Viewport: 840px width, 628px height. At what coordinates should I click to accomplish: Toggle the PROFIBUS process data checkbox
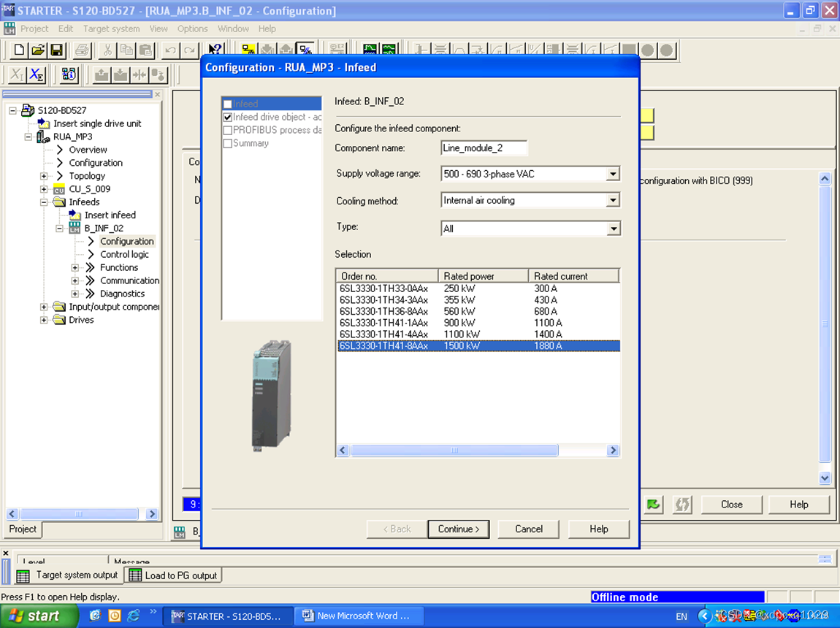(x=228, y=130)
